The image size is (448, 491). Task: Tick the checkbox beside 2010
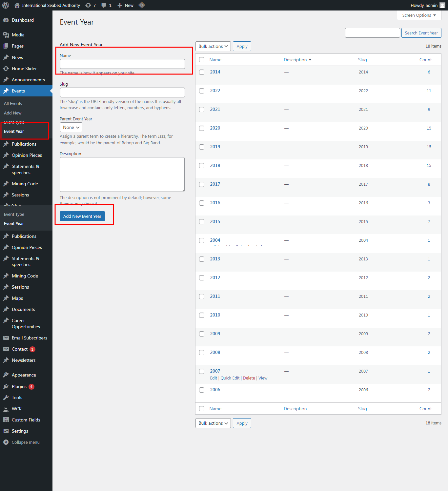click(202, 315)
